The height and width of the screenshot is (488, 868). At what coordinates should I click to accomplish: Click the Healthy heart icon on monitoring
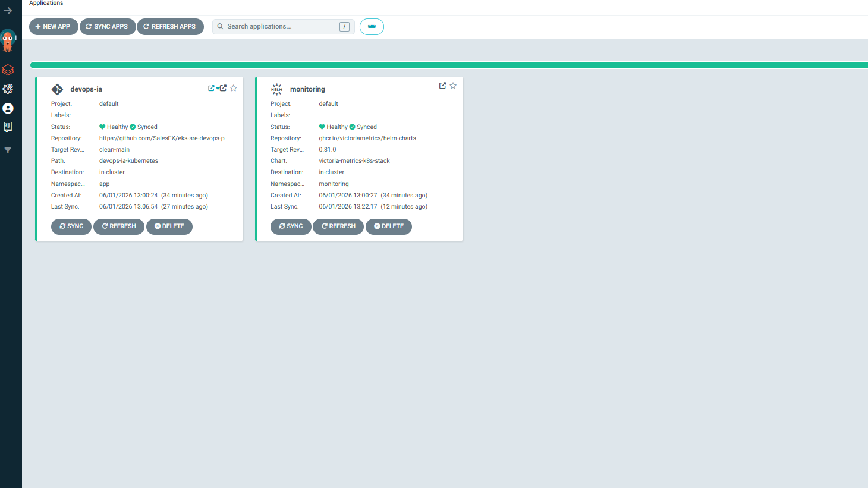pyautogui.click(x=322, y=127)
